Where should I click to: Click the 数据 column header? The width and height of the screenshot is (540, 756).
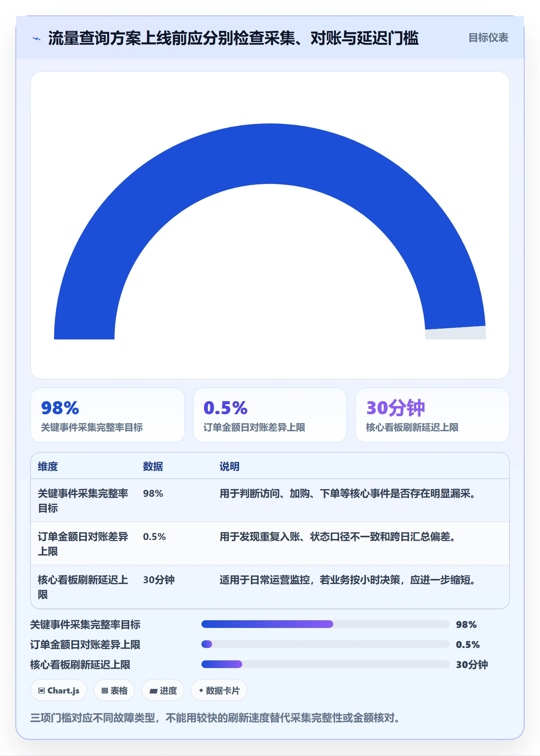153,466
